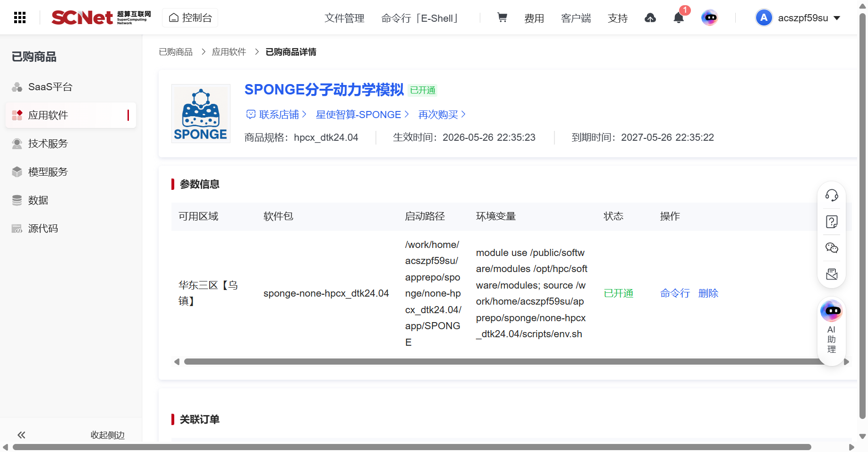Select 数据 in the sidebar
The height and width of the screenshot is (452, 868).
tap(71, 200)
